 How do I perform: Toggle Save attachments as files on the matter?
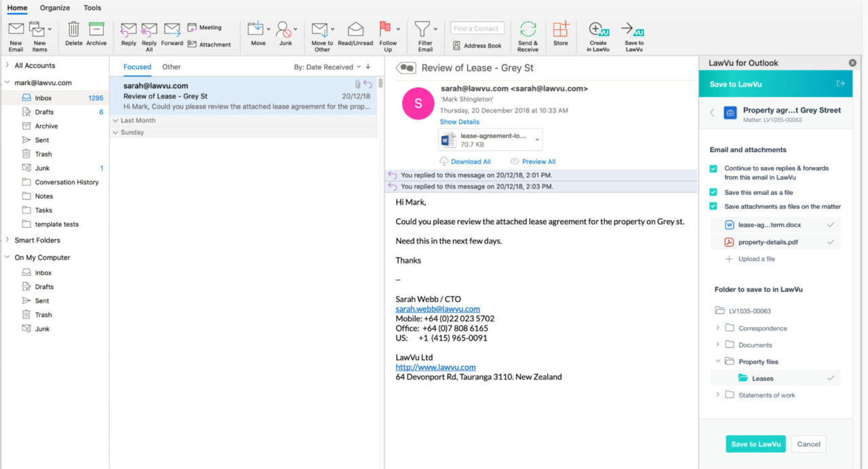(x=714, y=206)
